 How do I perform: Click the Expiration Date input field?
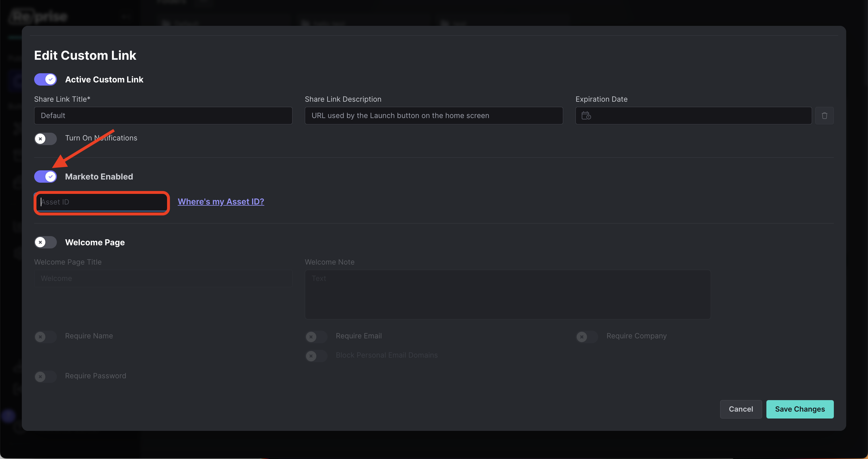point(693,116)
